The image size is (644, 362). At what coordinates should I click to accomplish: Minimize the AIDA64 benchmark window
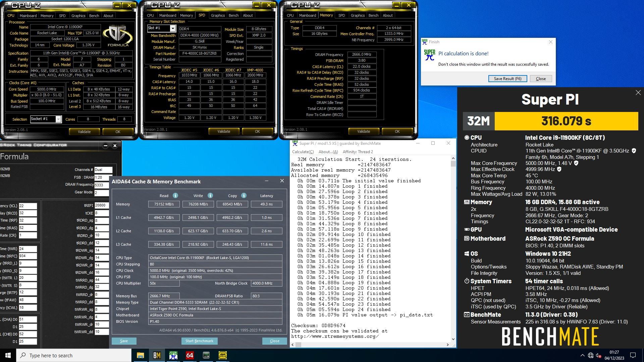coord(267,181)
